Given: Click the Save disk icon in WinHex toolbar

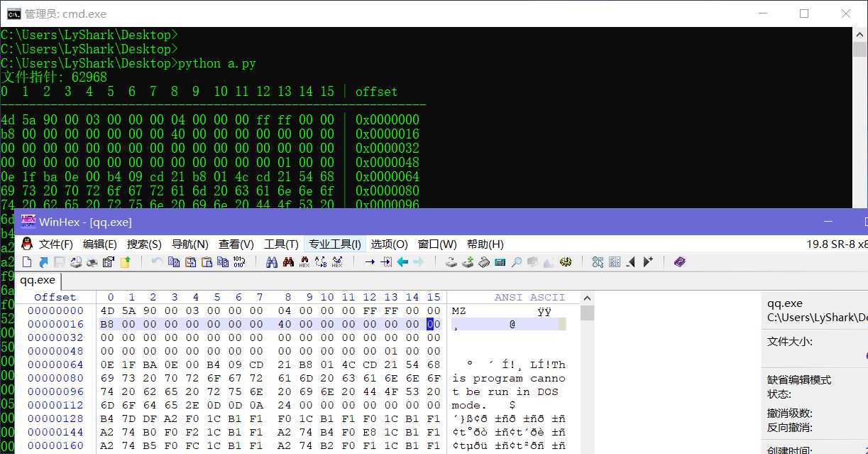Looking at the screenshot, I should 59,262.
